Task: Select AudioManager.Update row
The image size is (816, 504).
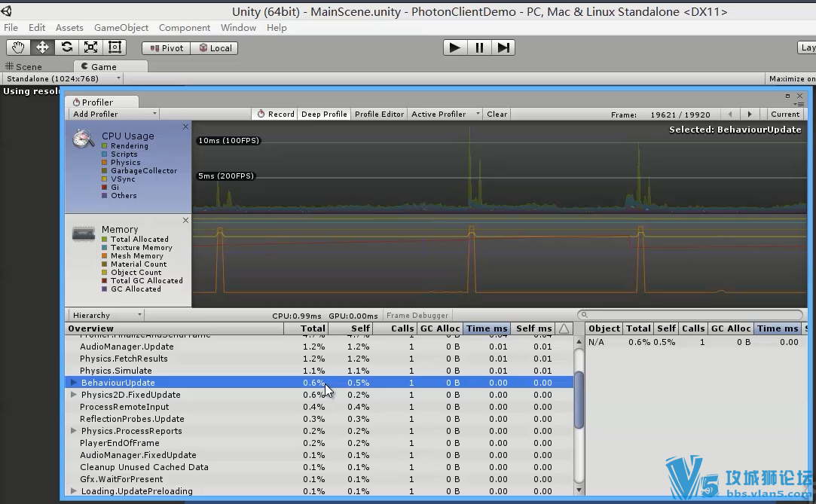Action: pyautogui.click(x=319, y=347)
